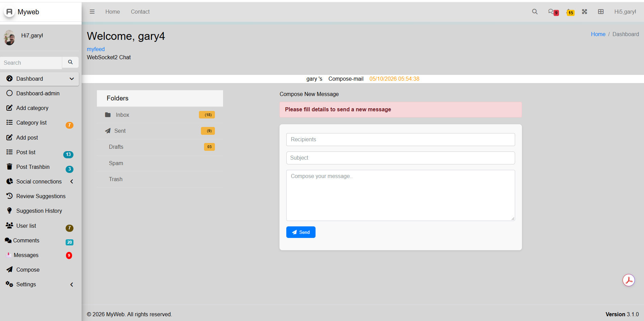Open Review Suggestions in sidebar
644x321 pixels.
pos(39,196)
